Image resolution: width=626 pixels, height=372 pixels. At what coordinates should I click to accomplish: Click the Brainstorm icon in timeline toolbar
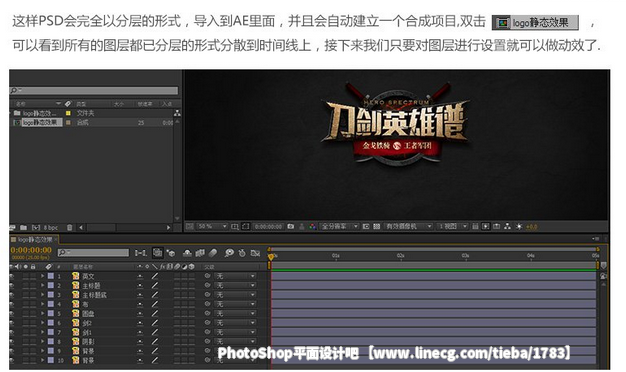tap(229, 253)
